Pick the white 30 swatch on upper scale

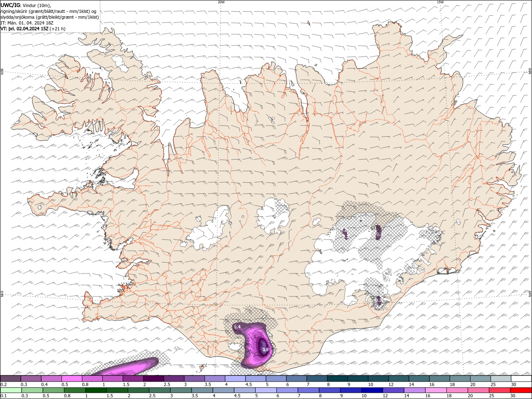[x=521, y=379]
